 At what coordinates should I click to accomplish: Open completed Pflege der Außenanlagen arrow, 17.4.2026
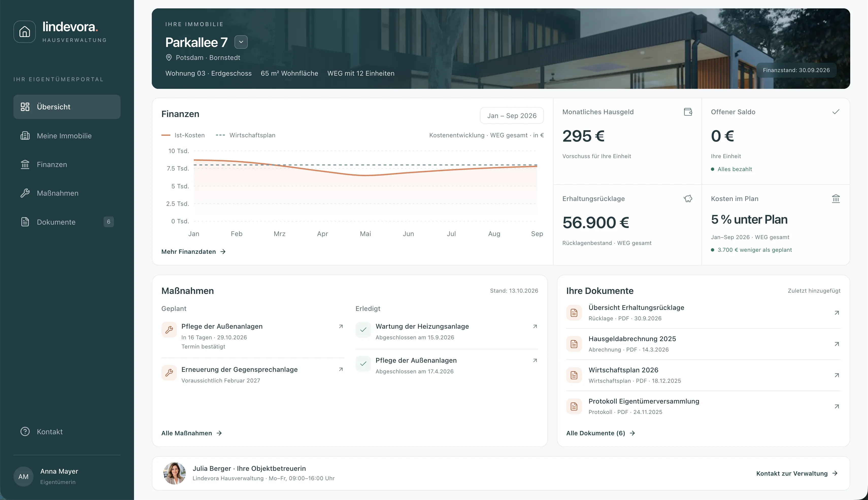(535, 361)
